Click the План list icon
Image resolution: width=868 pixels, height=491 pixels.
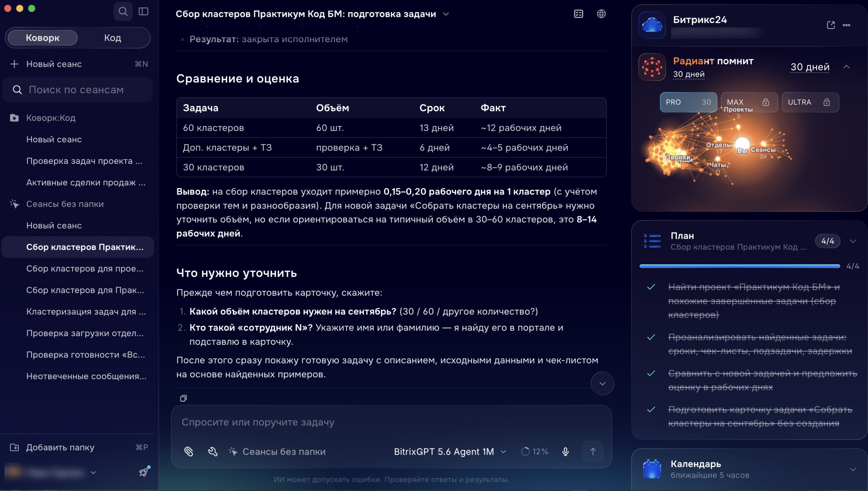pos(652,241)
